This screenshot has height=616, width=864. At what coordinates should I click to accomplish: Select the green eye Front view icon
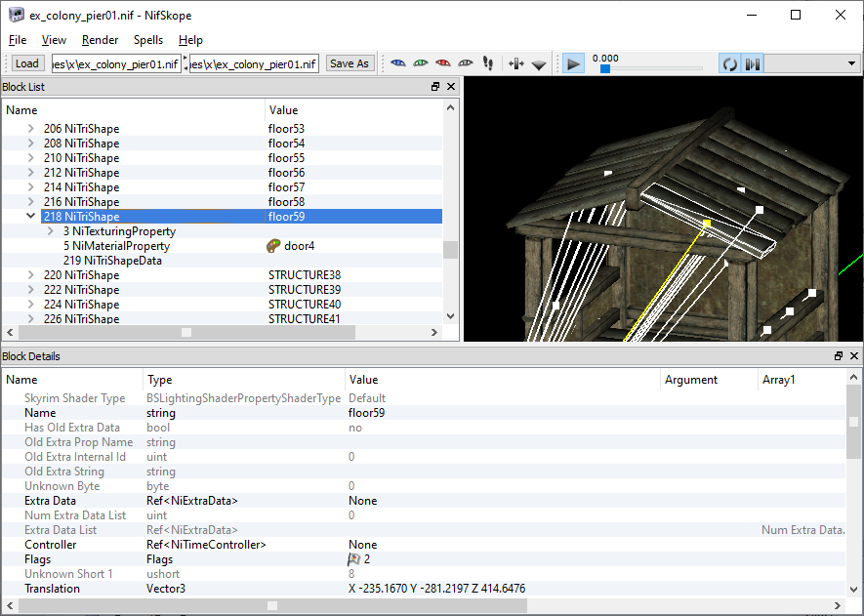click(x=420, y=63)
